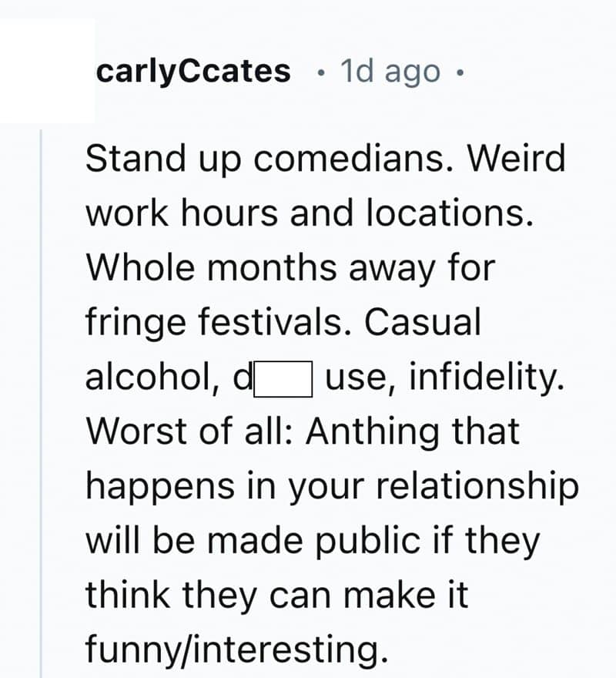
Task: Click the "work hours and locations." line
Action: coord(310,213)
